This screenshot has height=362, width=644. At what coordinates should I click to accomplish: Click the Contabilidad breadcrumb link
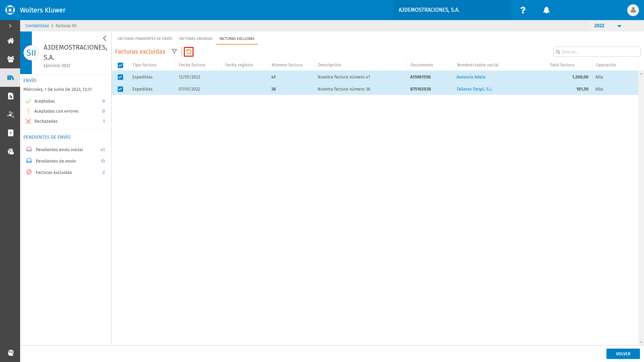(37, 26)
